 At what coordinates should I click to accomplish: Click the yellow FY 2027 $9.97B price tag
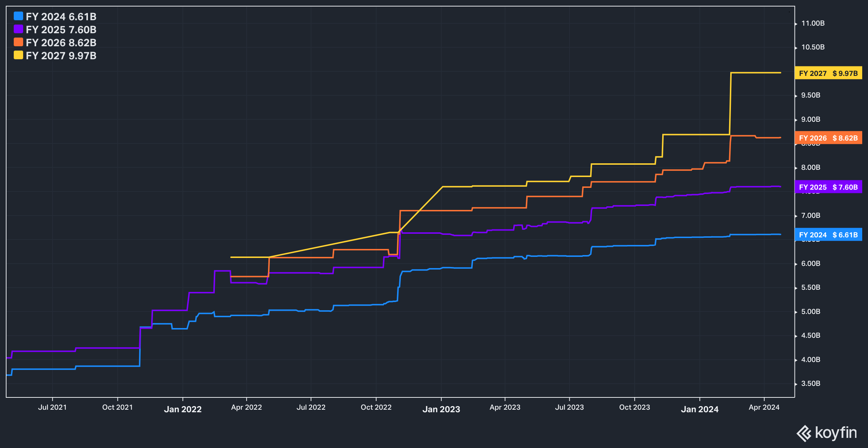click(828, 73)
